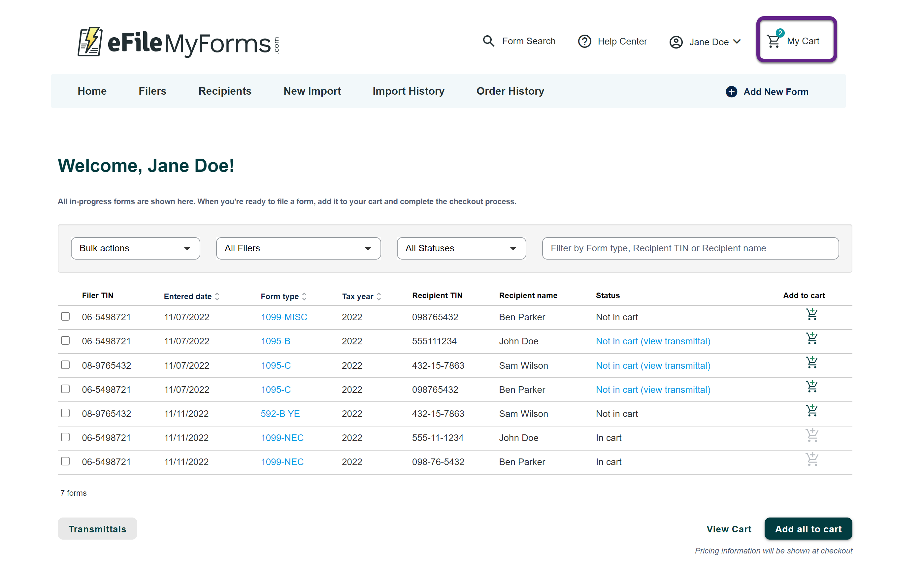Click the filter by form type input field
The image size is (924, 566).
click(690, 248)
